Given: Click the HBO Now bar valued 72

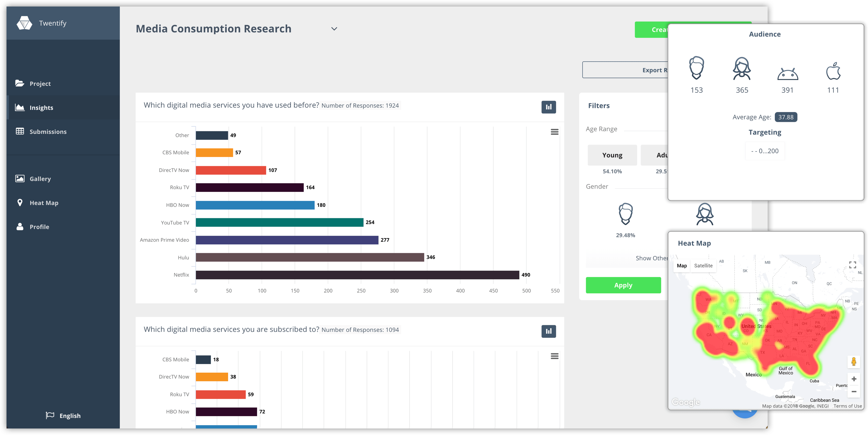Looking at the screenshot, I should 226,411.
